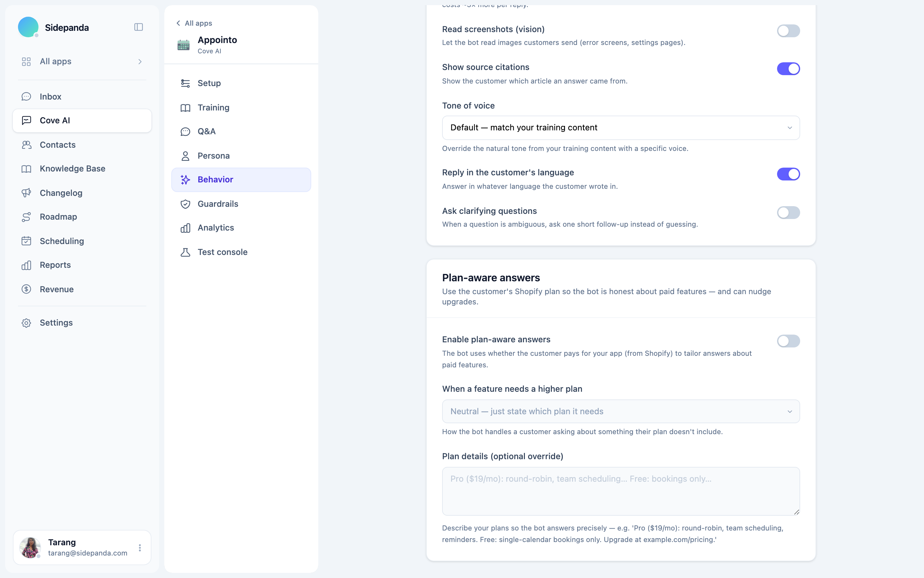Click Tarang's profile avatar
This screenshot has width=924, height=578.
coord(30,548)
